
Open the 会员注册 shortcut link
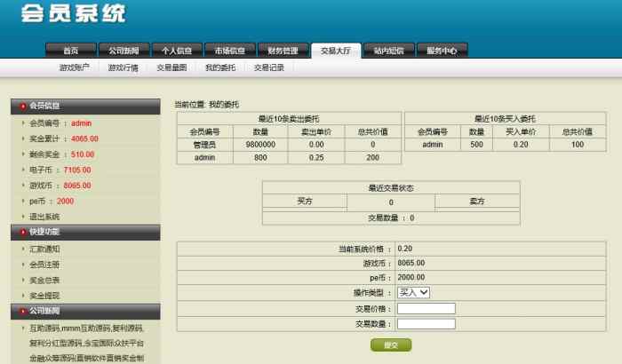44,265
